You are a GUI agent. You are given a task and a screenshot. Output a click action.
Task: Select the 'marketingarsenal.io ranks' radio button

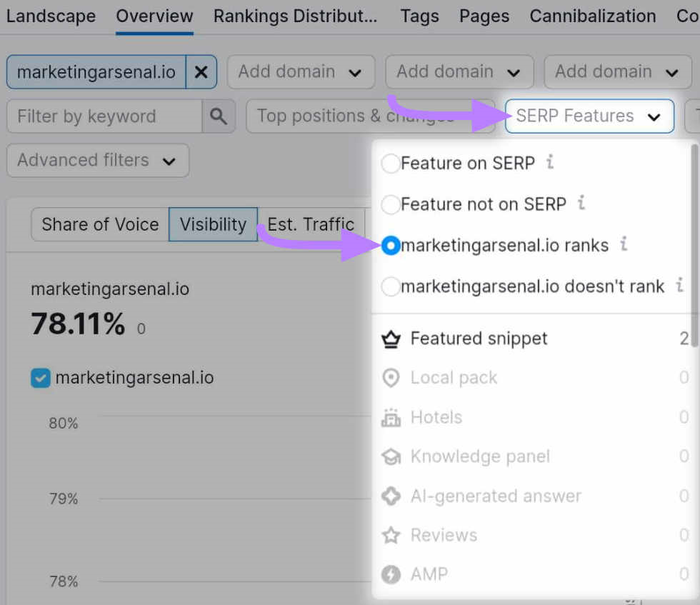click(x=391, y=245)
